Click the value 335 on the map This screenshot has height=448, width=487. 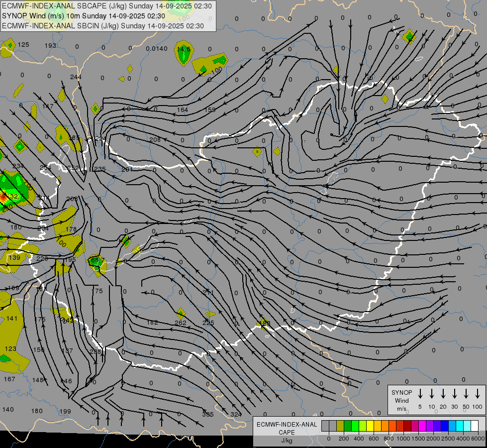208,415
